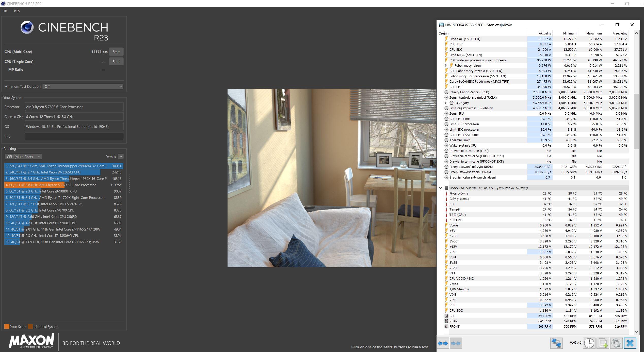Image resolution: width=644 pixels, height=352 pixels.
Task: Click the log file add icon
Action: [x=603, y=343]
